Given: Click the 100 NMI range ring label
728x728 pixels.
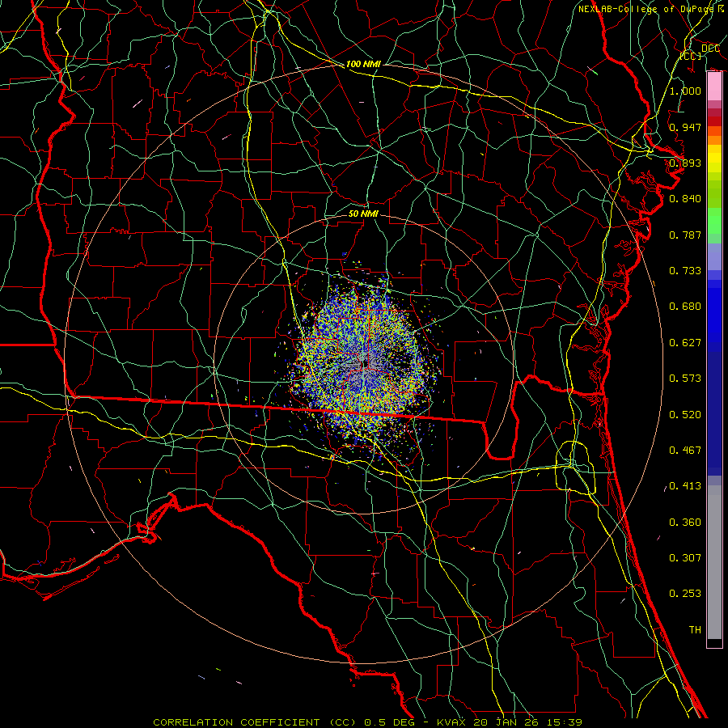Looking at the screenshot, I should click(363, 64).
